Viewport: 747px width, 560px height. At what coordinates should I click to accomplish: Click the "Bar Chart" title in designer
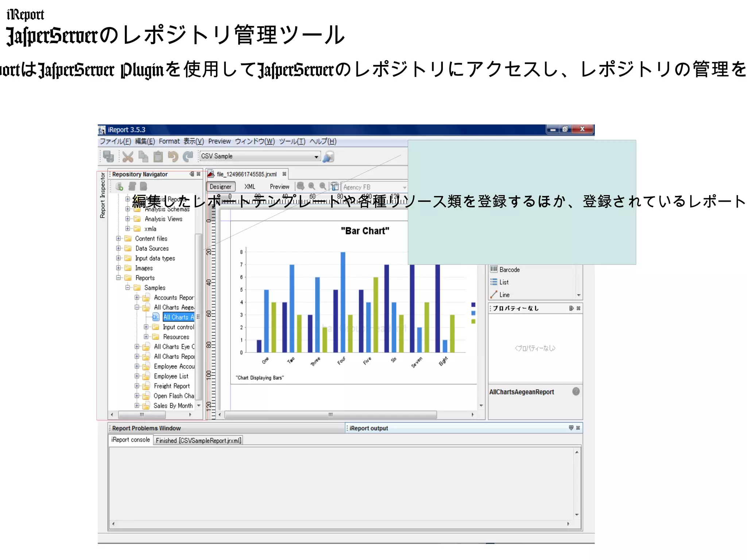coord(365,231)
